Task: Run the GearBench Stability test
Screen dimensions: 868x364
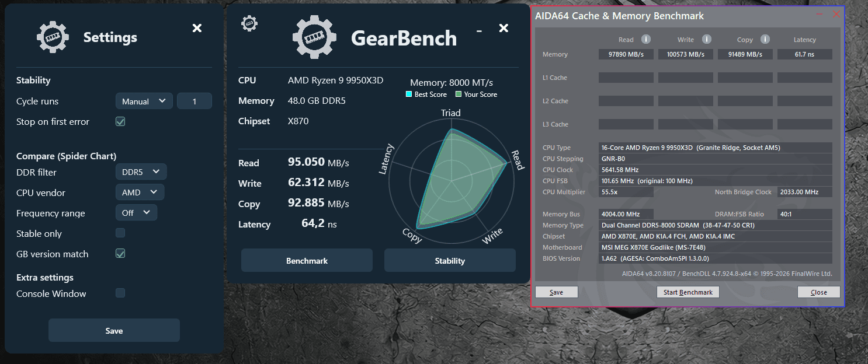Action: click(450, 260)
